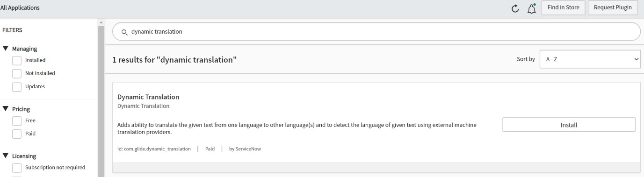Check the Paid pricing filter
The height and width of the screenshot is (177, 644).
(x=17, y=134)
